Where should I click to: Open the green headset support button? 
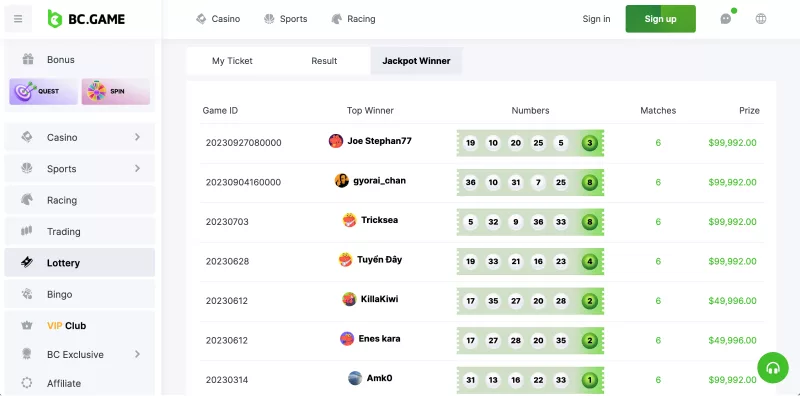[x=773, y=367]
